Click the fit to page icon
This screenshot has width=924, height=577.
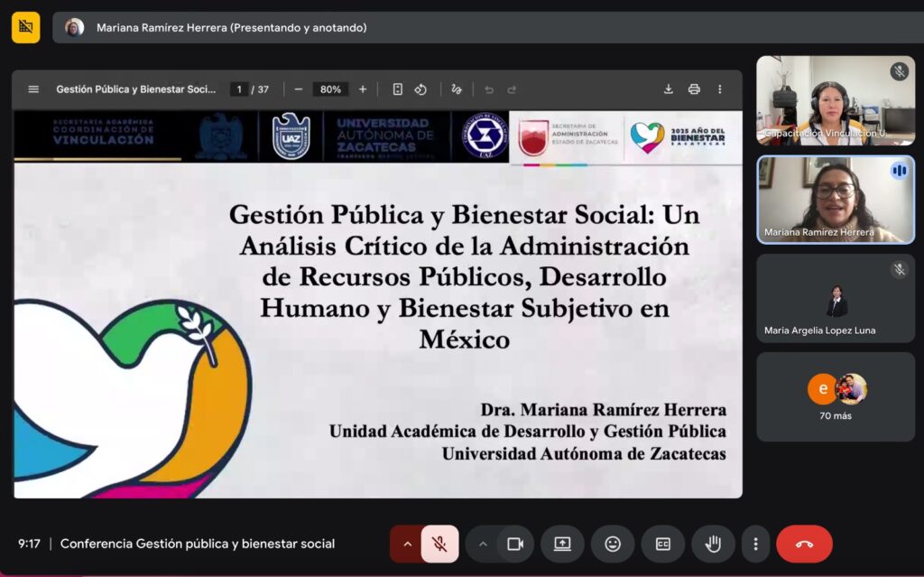[x=397, y=89]
